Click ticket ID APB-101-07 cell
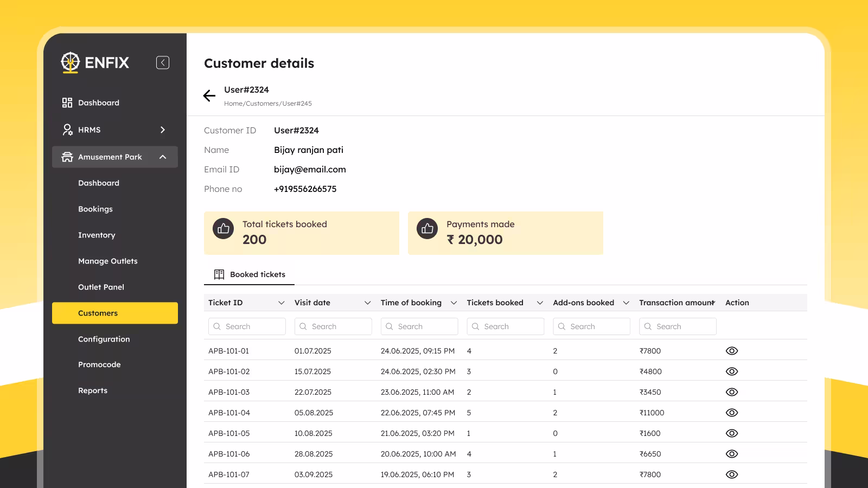This screenshot has height=488, width=868. (x=229, y=474)
